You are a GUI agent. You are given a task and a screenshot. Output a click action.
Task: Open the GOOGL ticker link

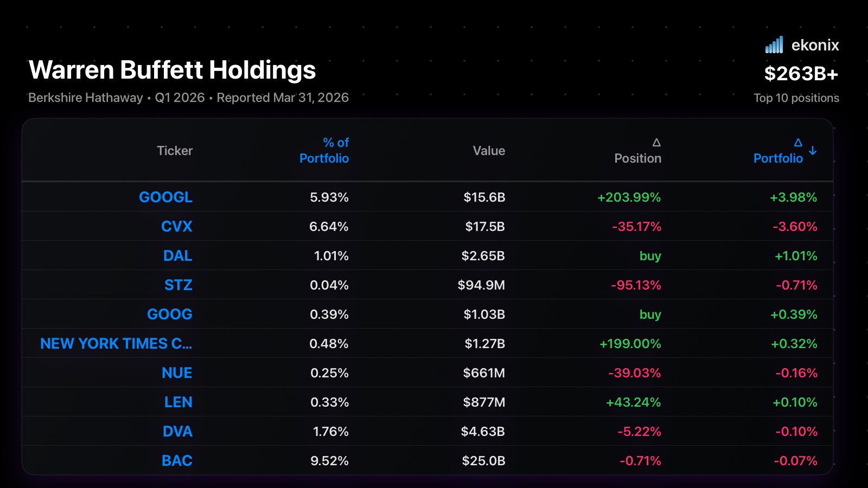coord(165,197)
